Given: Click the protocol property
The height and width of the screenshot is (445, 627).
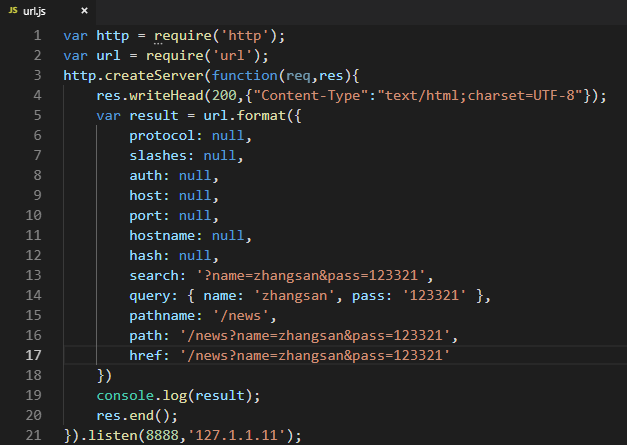Looking at the screenshot, I should [x=162, y=136].
